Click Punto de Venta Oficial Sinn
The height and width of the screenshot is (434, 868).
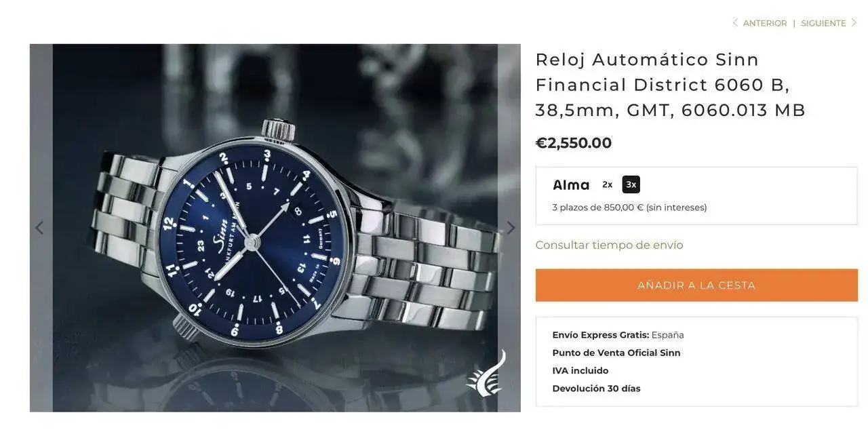coord(616,353)
